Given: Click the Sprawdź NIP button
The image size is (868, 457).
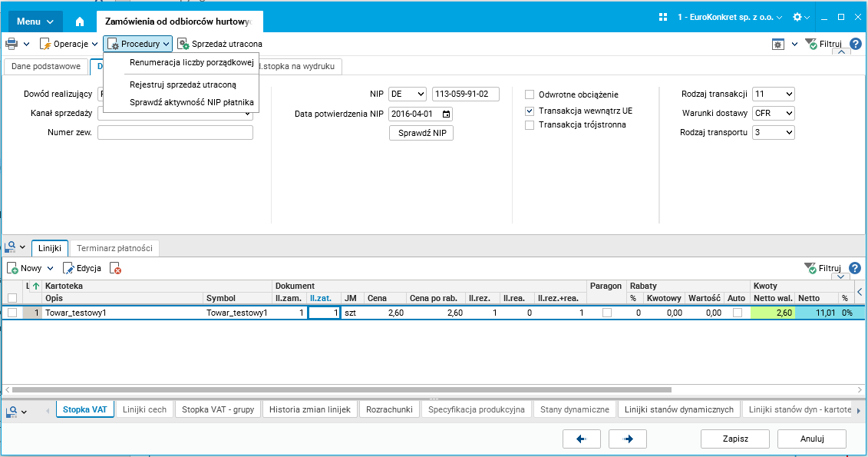Looking at the screenshot, I should pyautogui.click(x=422, y=133).
